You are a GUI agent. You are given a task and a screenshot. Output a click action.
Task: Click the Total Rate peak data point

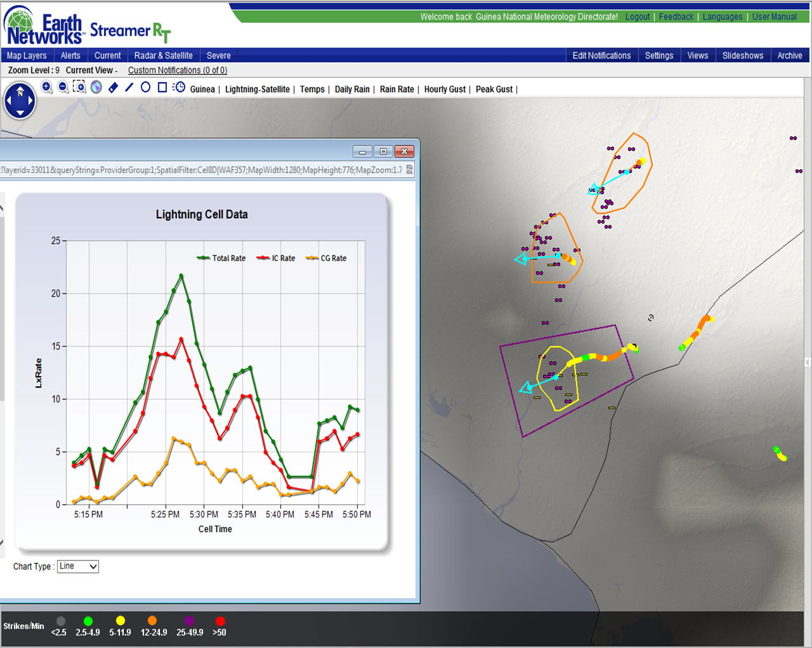point(181,275)
